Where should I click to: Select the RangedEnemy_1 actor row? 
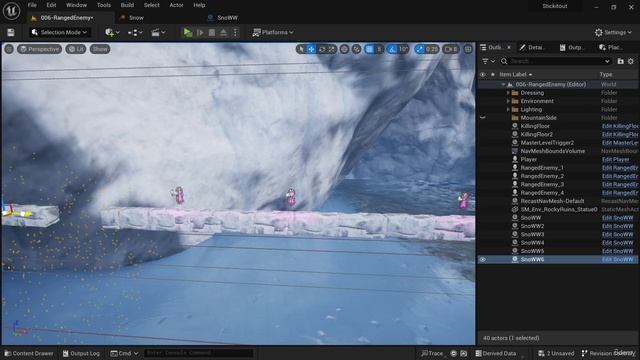click(x=558, y=168)
